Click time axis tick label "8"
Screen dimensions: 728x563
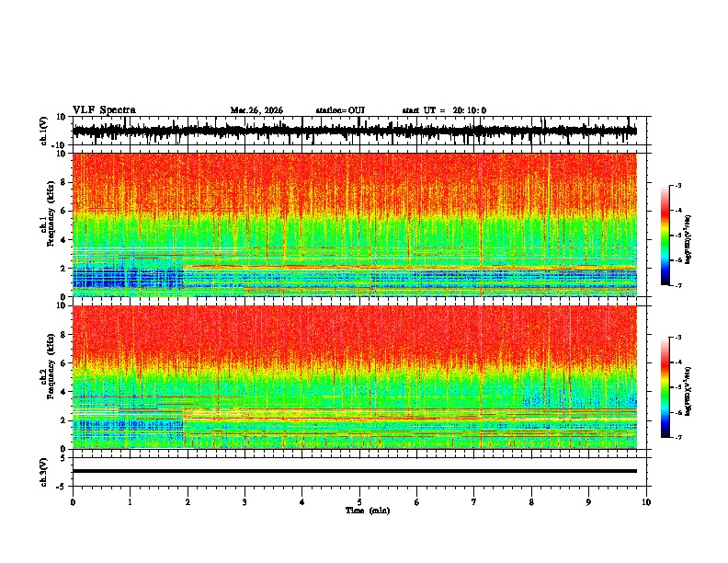(531, 502)
